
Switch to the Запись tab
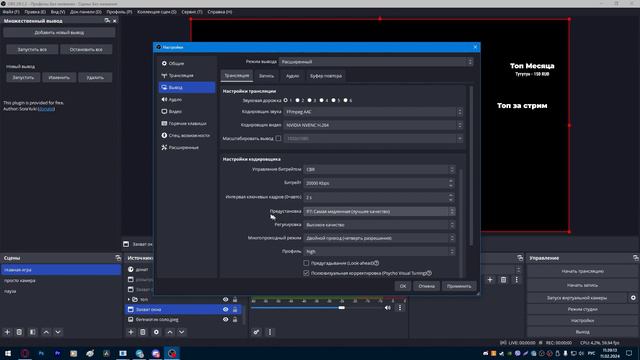266,76
